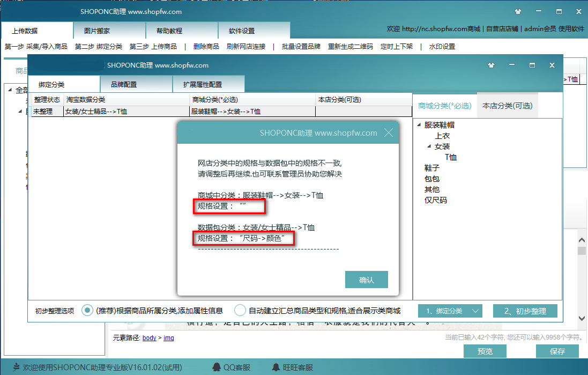Switch to the 上传数据 tab
The height and width of the screenshot is (375, 588).
[37, 31]
